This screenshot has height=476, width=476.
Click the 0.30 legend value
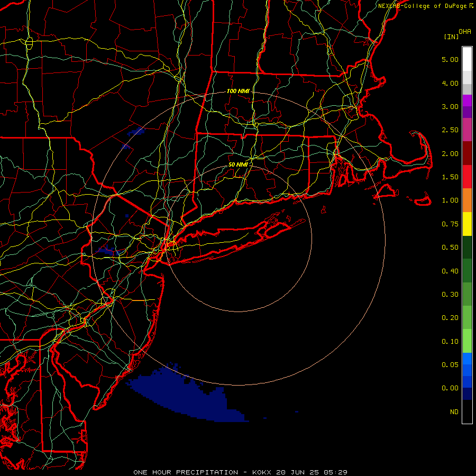coord(450,295)
